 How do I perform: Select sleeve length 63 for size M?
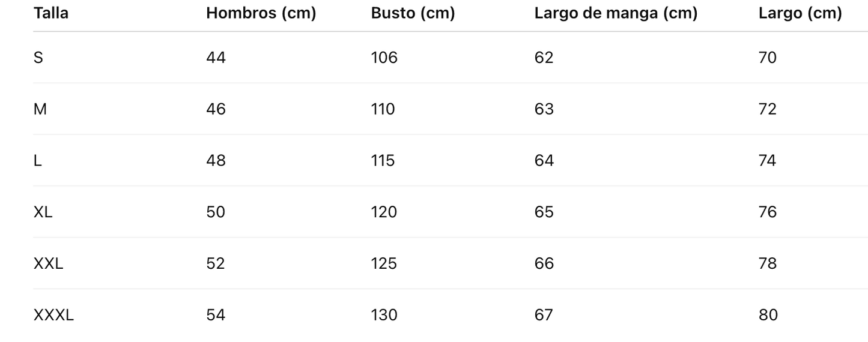(544, 109)
